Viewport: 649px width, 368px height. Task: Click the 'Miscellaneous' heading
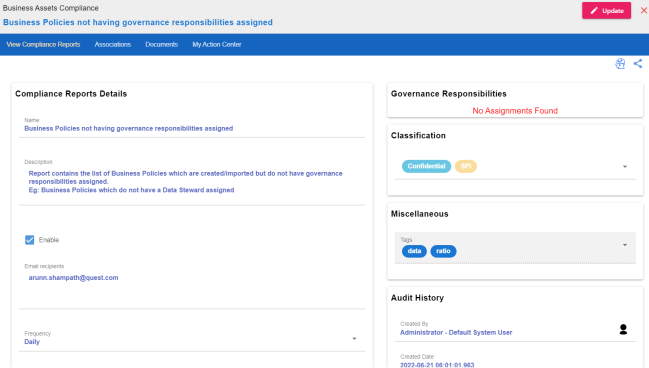(420, 214)
